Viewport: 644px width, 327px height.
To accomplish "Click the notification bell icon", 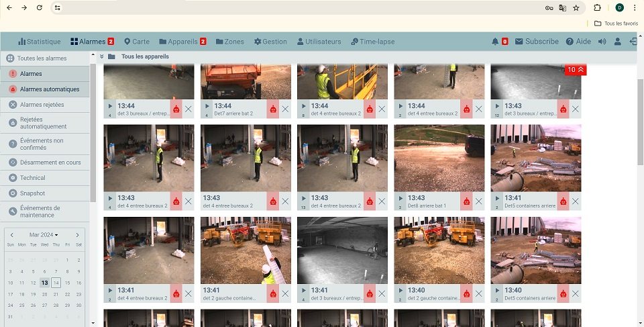I will (495, 41).
